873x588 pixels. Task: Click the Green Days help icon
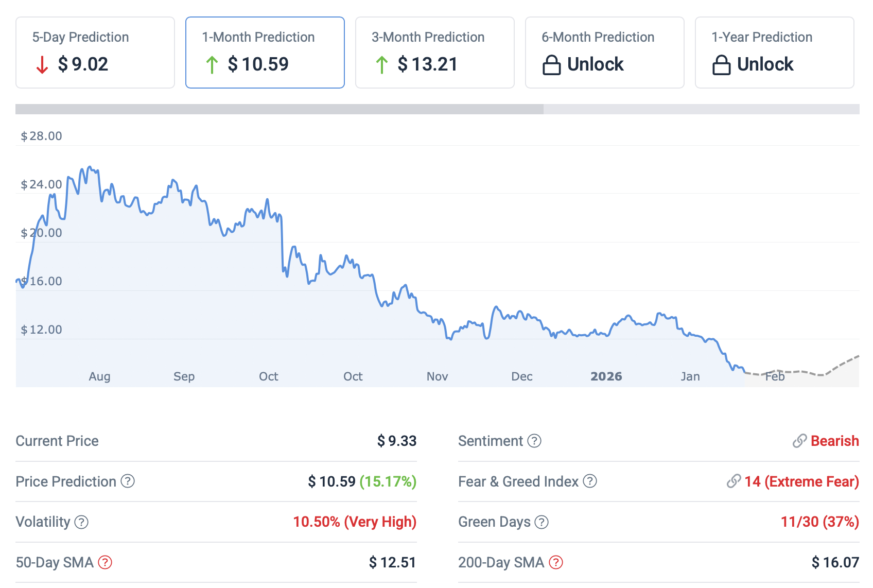click(x=542, y=522)
